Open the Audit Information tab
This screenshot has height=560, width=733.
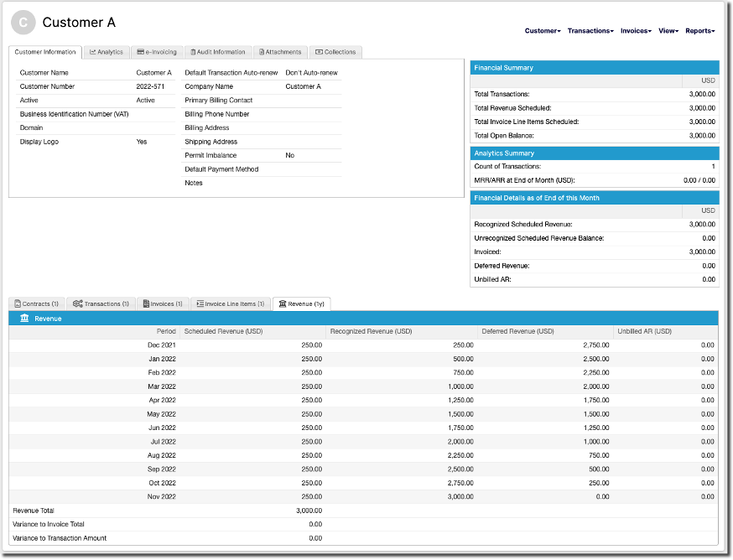(218, 52)
